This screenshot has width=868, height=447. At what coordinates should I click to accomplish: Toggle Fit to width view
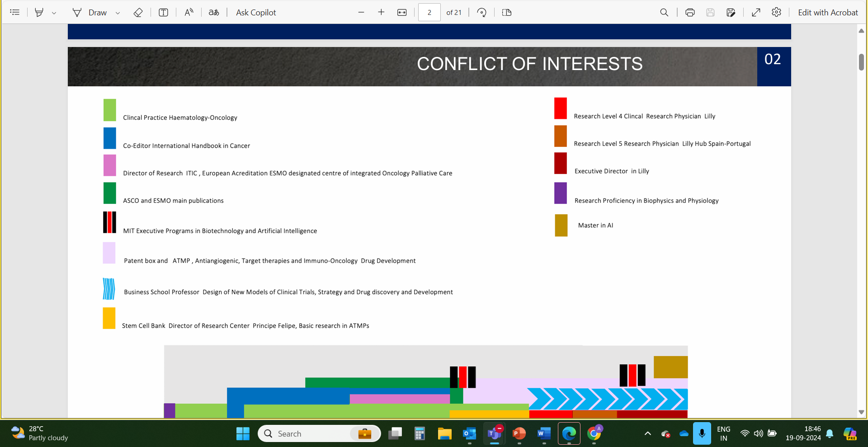(x=402, y=12)
